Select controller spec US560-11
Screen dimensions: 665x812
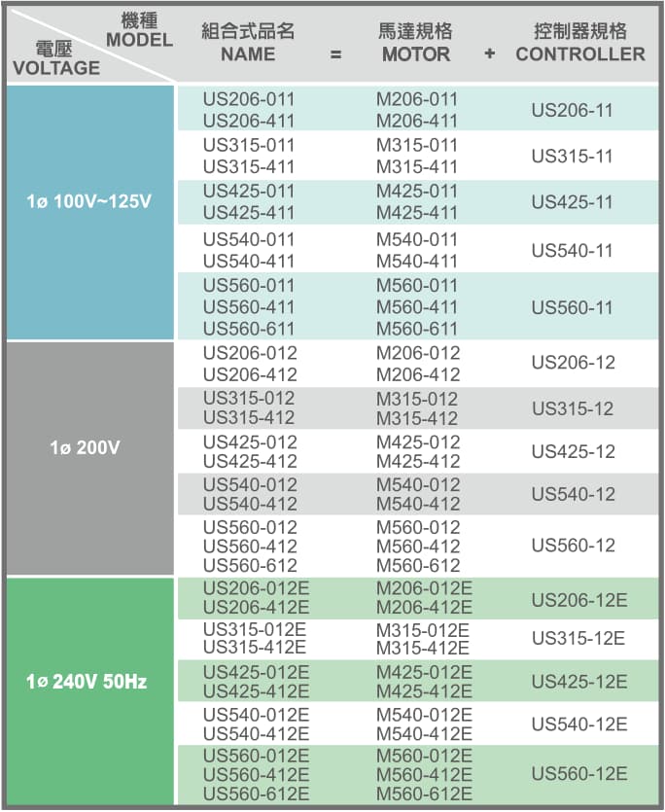coord(572,308)
